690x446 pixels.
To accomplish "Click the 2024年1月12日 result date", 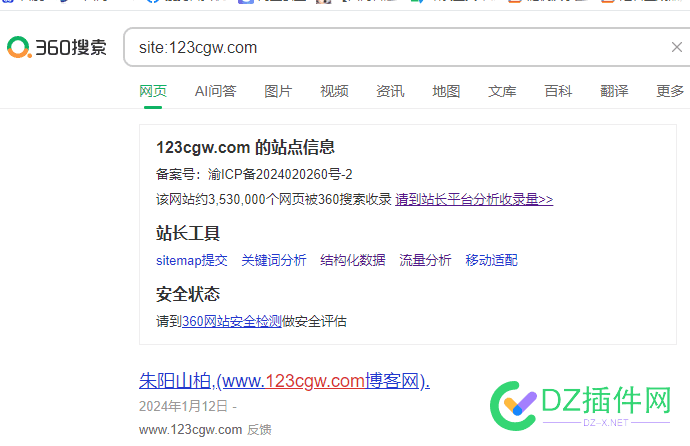I will (184, 406).
